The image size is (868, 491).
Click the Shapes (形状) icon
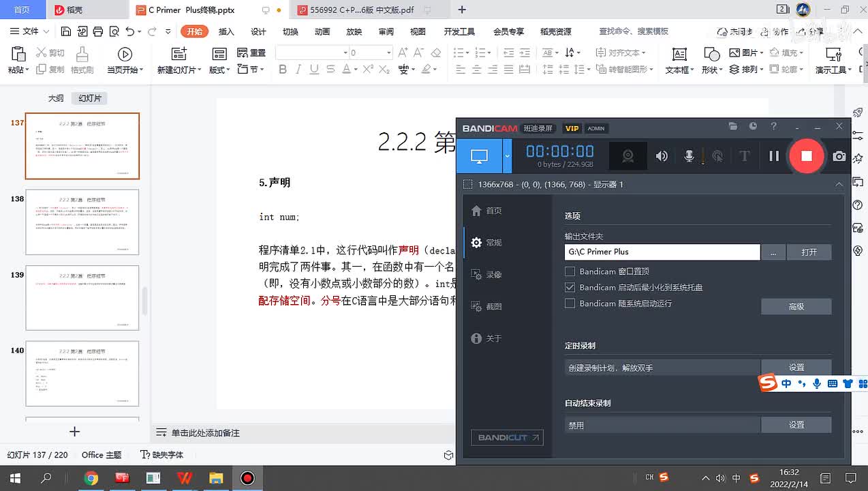coord(711,54)
